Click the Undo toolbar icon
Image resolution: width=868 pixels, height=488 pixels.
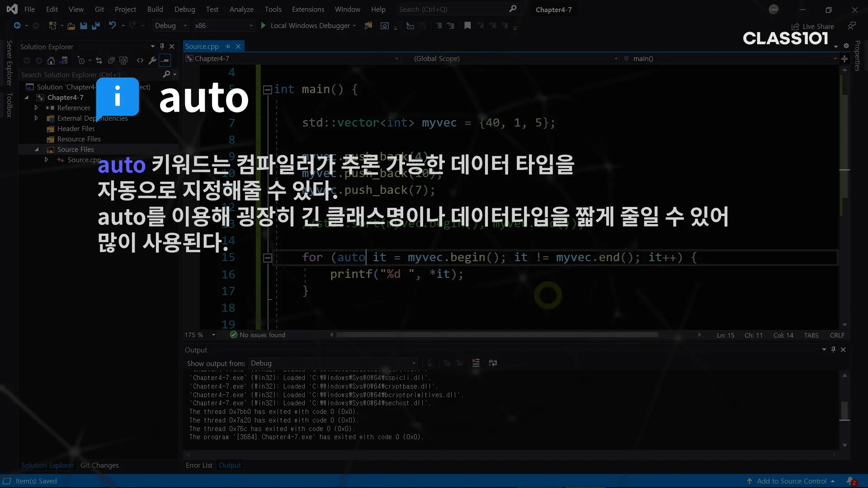(113, 26)
